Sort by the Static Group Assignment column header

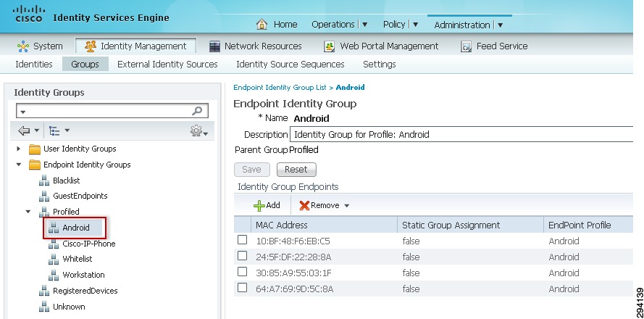point(451,225)
